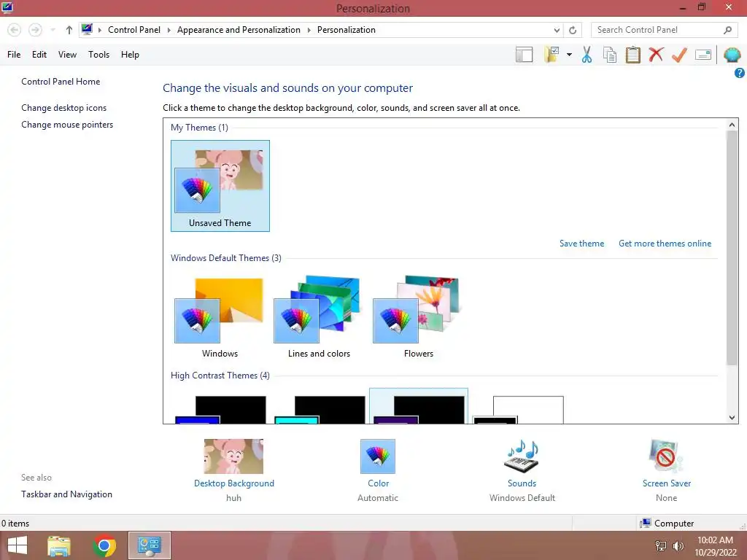Click the themes list scrollbar thumb
Image resolution: width=747 pixels, height=560 pixels.
(732, 248)
